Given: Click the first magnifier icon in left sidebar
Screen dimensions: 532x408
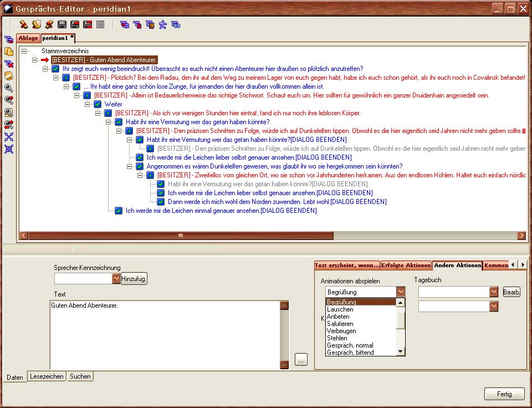Looking at the screenshot, I should click(9, 88).
